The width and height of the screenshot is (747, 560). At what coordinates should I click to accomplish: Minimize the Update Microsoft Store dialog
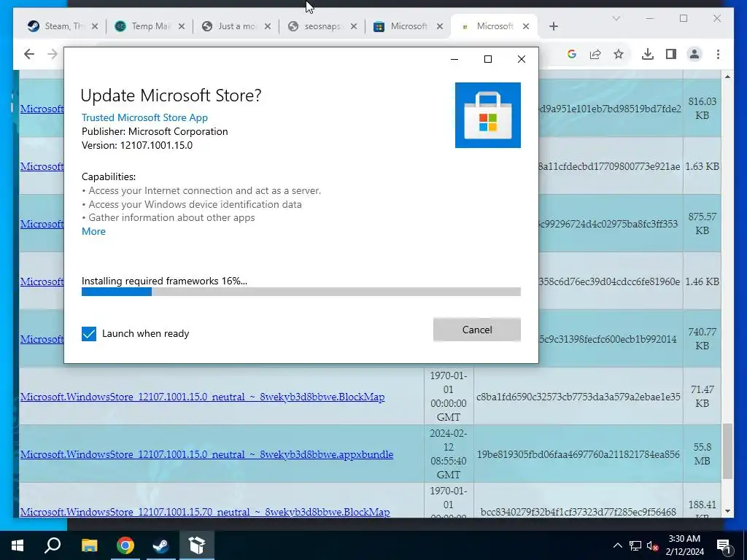454,59
